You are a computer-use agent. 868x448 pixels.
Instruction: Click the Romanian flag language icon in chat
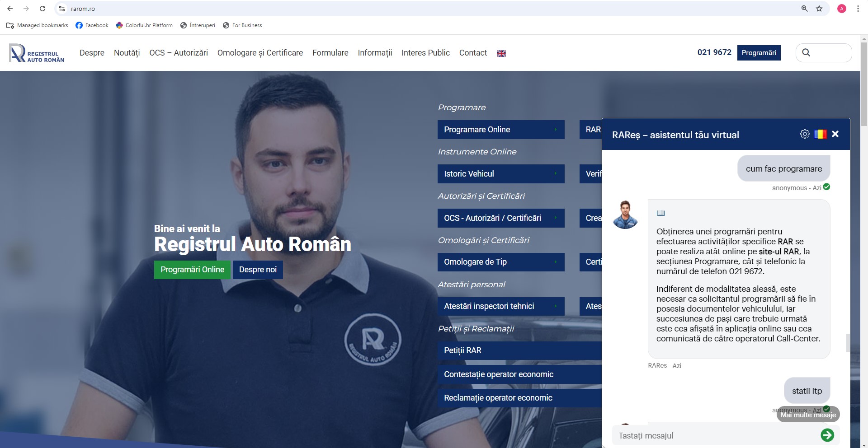pos(820,134)
